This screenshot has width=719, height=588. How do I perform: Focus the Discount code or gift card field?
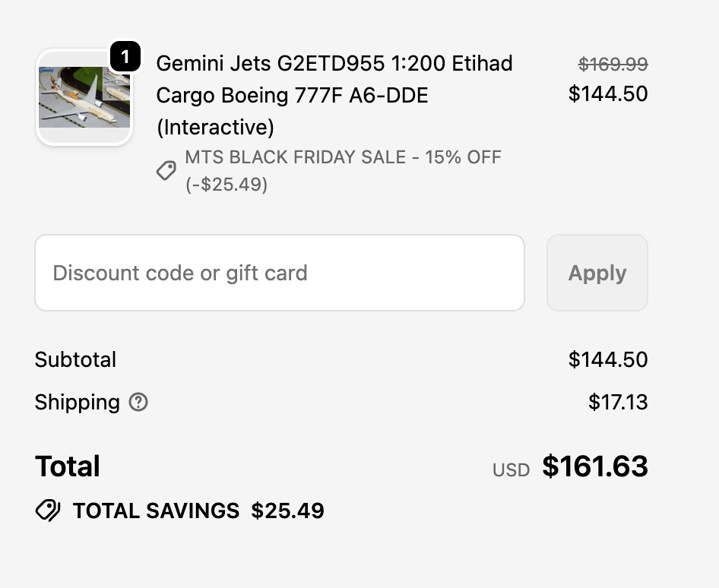tap(279, 273)
